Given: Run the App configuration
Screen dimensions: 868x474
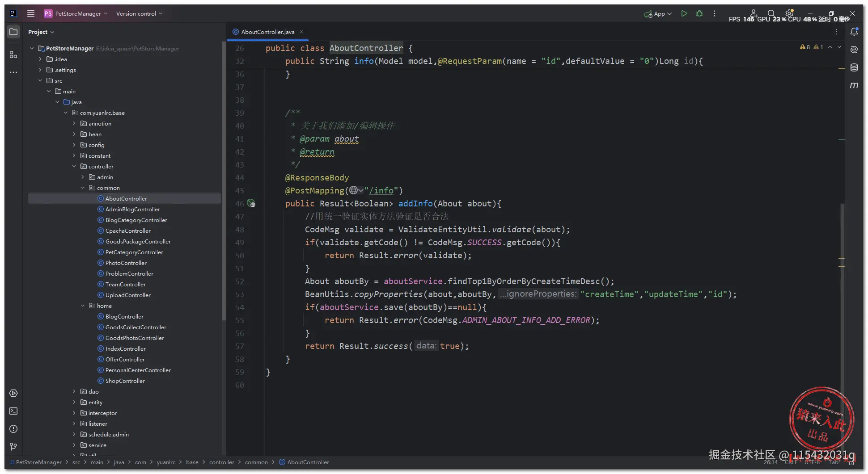Looking at the screenshot, I should 684,13.
